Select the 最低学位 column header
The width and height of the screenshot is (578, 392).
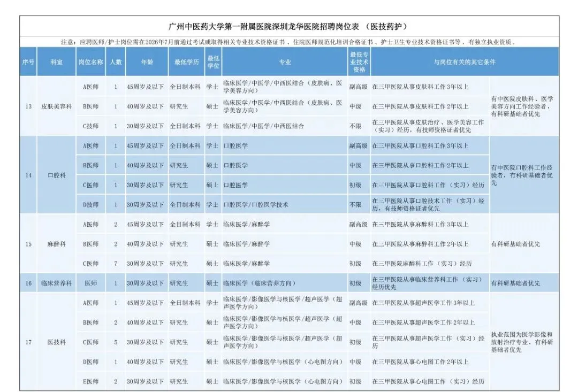click(214, 62)
